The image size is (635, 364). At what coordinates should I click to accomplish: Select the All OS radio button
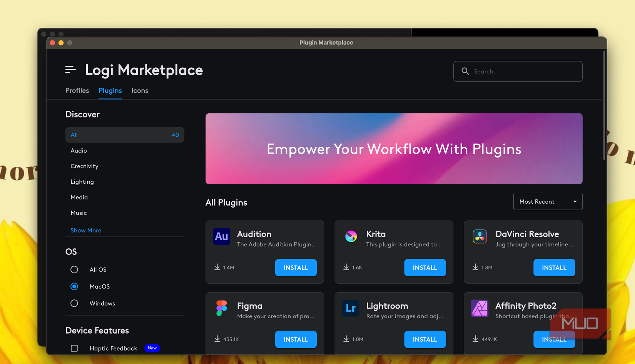click(74, 269)
